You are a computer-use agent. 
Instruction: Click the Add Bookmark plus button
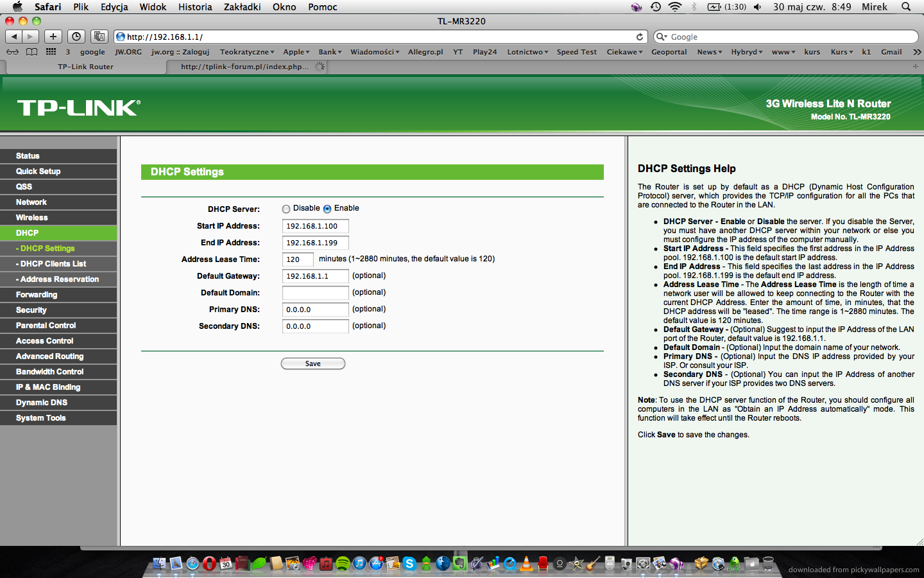(53, 37)
